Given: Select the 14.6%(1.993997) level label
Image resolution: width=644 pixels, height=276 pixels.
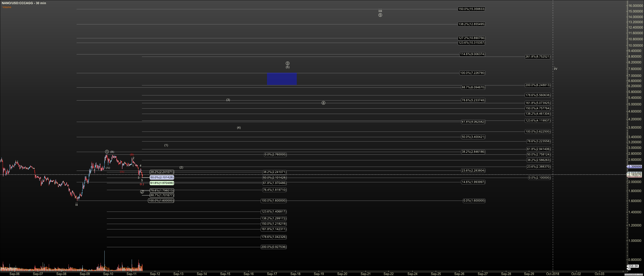Looking at the screenshot, I should (473, 182).
